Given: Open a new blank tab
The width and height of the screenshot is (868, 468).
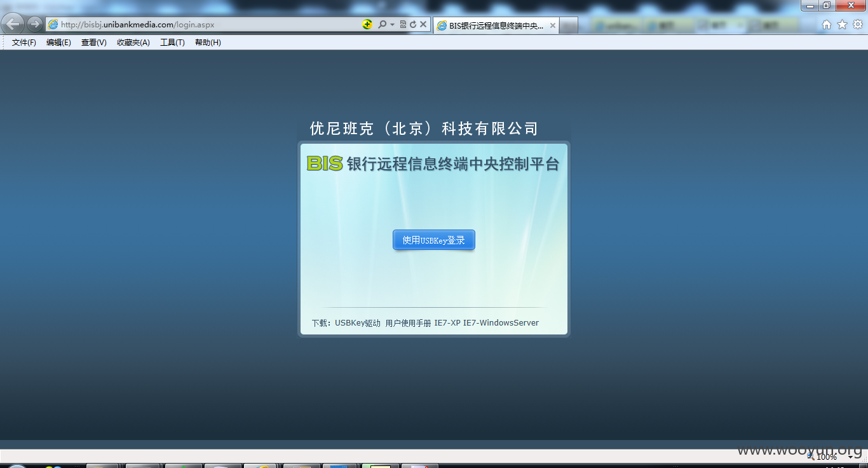Looking at the screenshot, I should pos(569,25).
